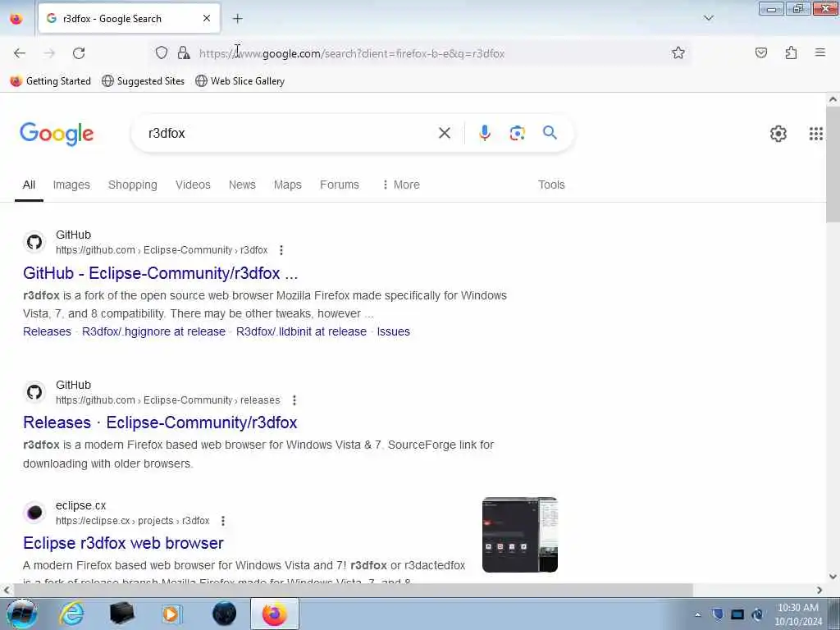
Task: Open the Google apps grid
Action: point(815,134)
